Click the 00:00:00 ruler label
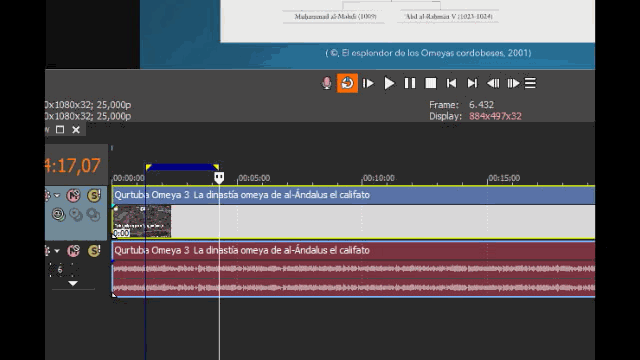The width and height of the screenshot is (640, 360). 129,178
